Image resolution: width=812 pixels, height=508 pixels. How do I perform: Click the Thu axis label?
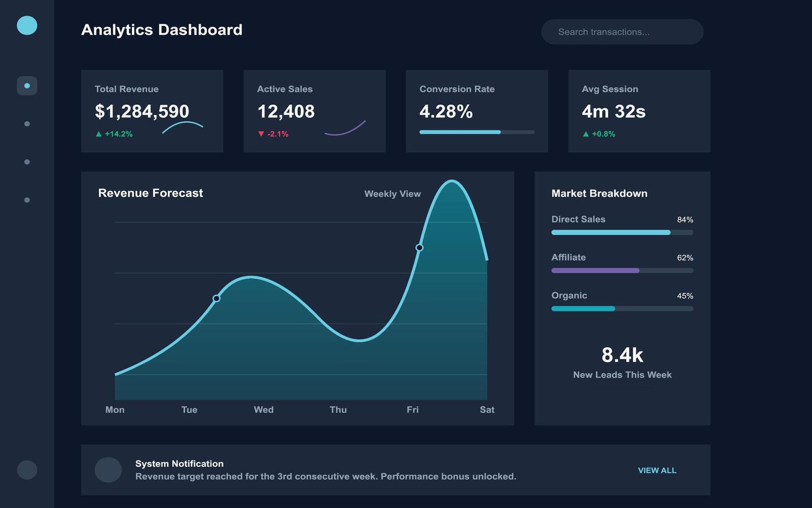click(x=338, y=410)
